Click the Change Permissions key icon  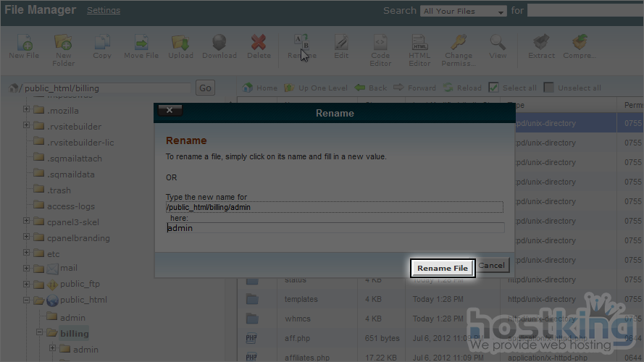459,43
